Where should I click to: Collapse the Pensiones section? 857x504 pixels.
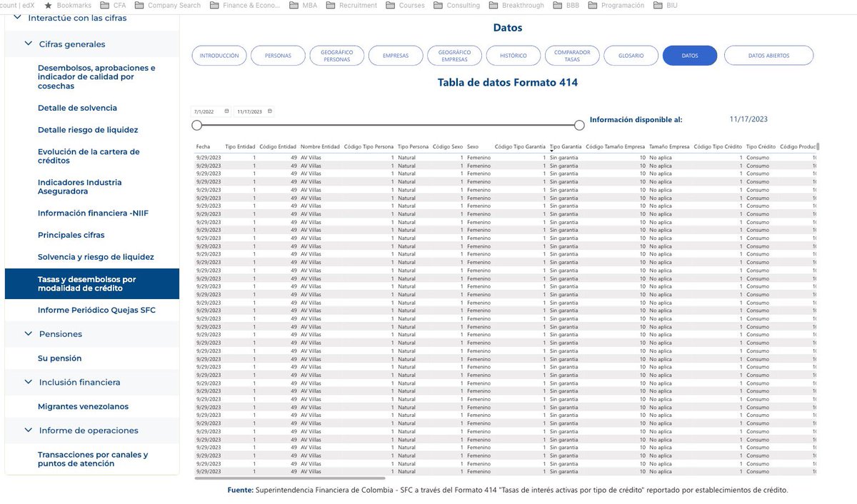pos(29,333)
